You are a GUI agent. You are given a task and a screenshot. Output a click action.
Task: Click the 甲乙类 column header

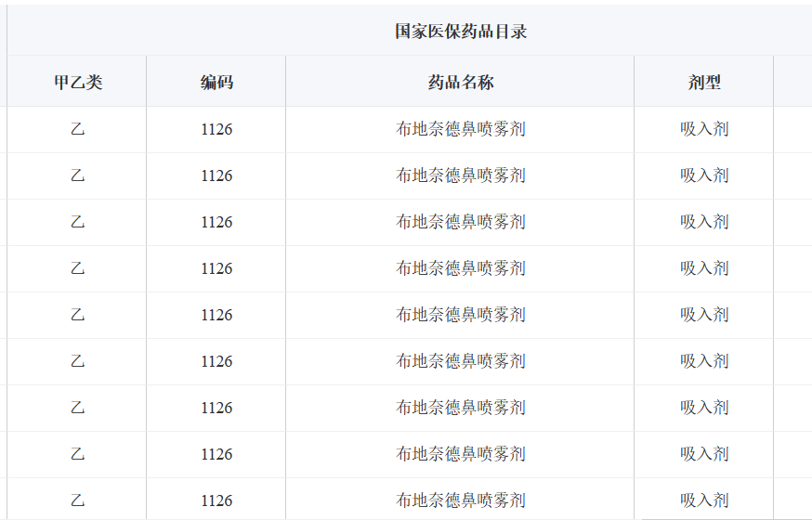pos(77,83)
